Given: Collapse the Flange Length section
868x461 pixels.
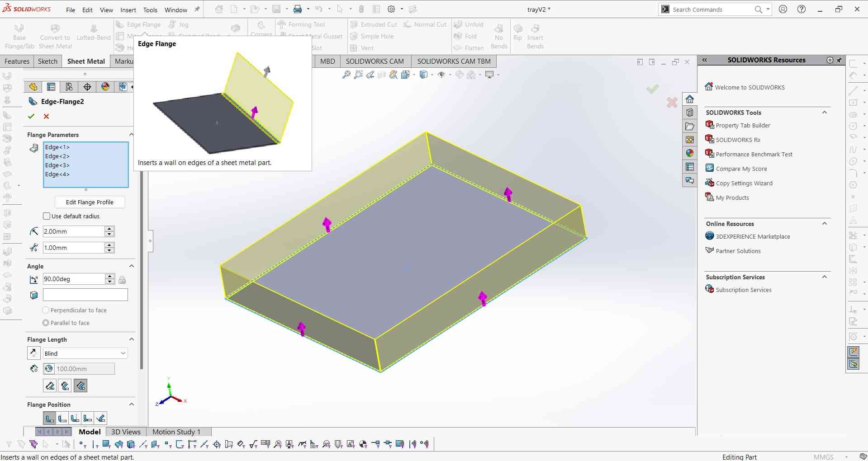Looking at the screenshot, I should [x=132, y=339].
